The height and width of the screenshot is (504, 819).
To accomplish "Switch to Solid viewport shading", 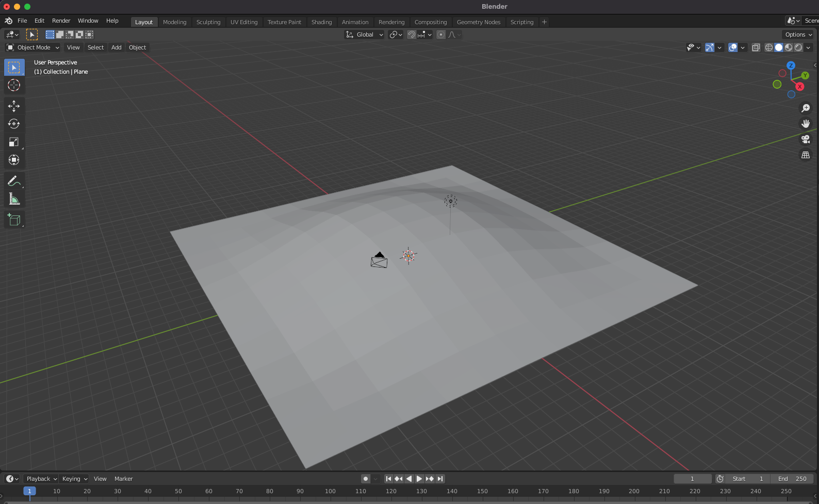I will pyautogui.click(x=779, y=47).
